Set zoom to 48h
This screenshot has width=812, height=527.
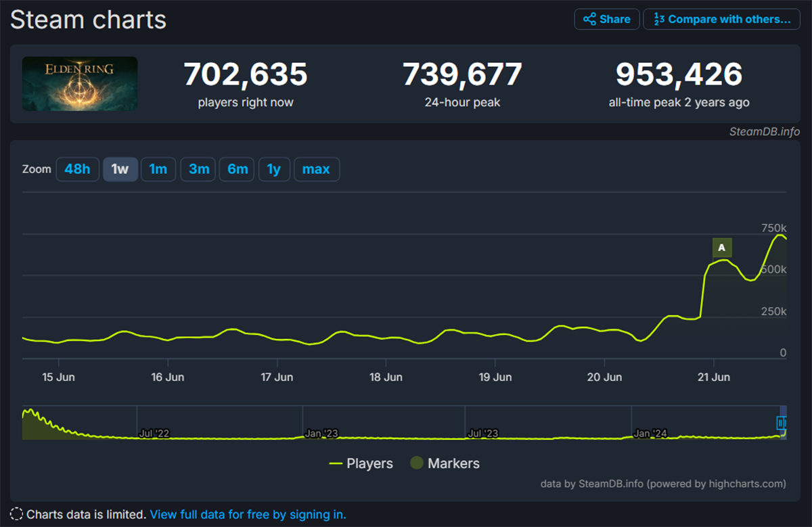click(77, 169)
